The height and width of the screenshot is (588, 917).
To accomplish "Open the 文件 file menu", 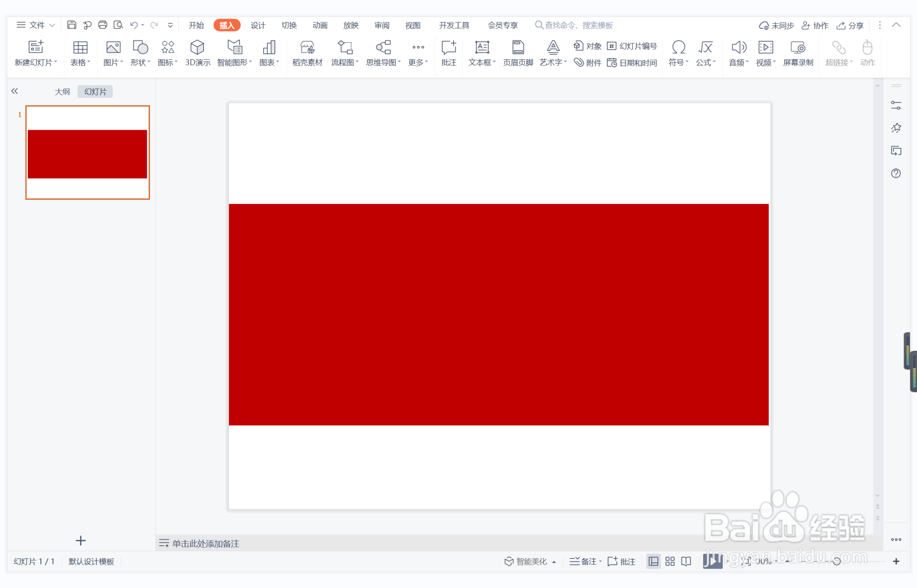I will [36, 25].
